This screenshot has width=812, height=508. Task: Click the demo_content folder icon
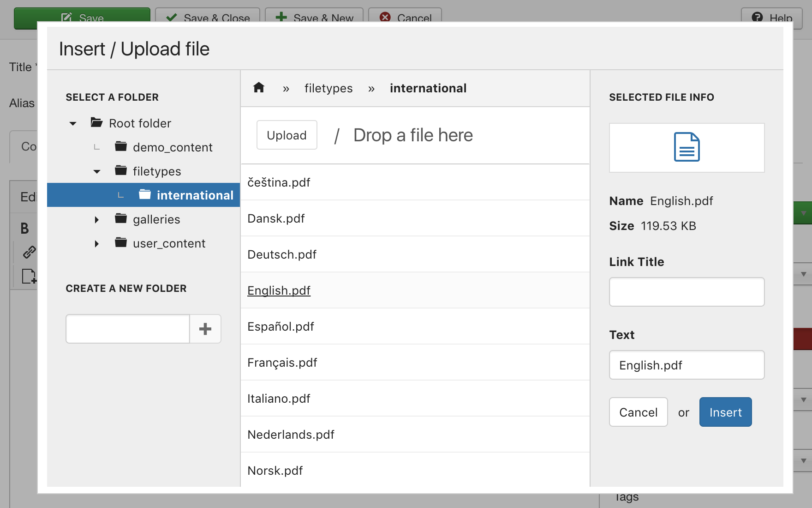(121, 147)
